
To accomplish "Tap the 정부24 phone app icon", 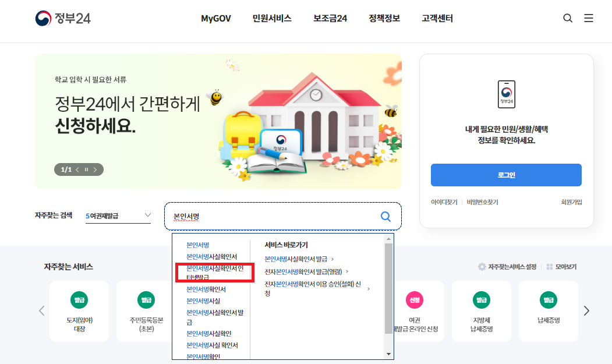I will click(506, 94).
